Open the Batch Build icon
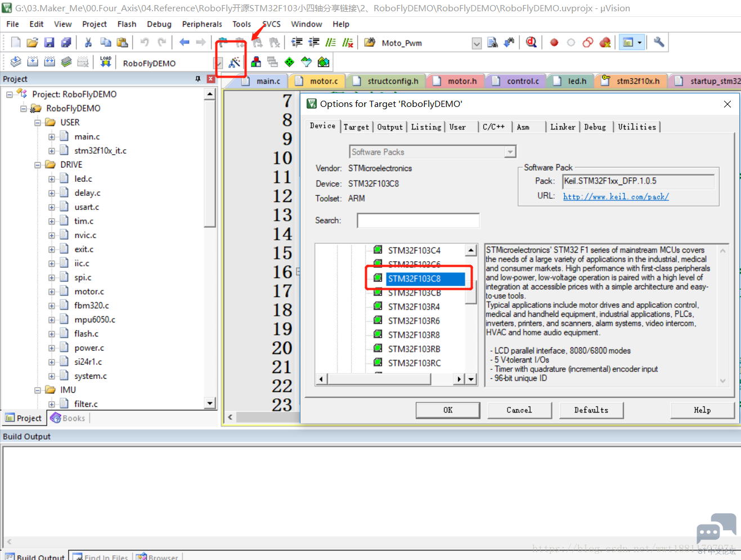 point(66,62)
